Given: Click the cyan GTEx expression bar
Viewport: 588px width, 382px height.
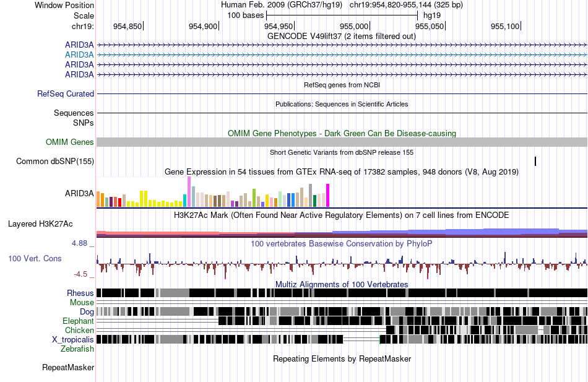Looking at the screenshot, I should coord(184,201).
